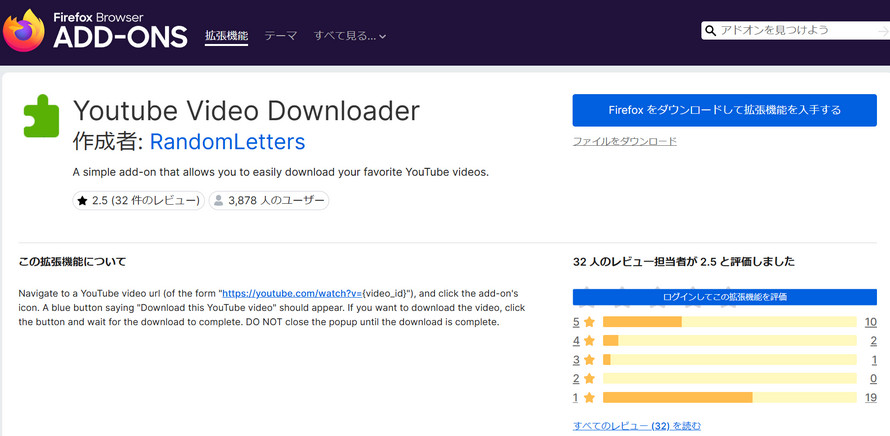Click the 2-star empty rating bar
Viewport: 890px width, 436px height.
click(x=729, y=378)
